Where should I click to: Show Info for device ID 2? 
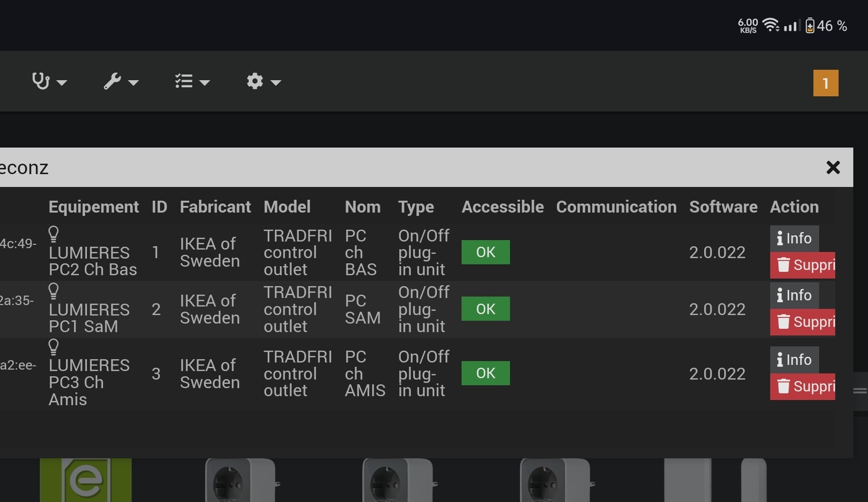[794, 295]
